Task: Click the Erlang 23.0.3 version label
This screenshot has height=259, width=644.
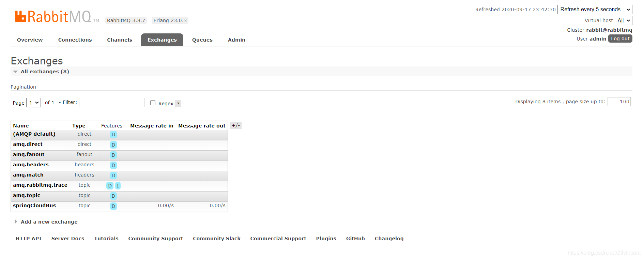Action: click(x=170, y=20)
